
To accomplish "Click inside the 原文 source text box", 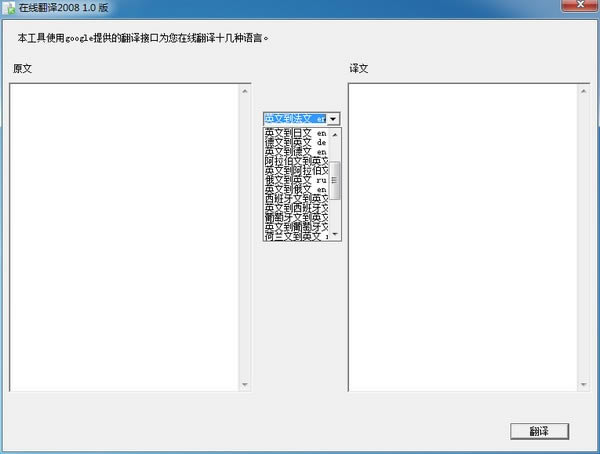I will [x=125, y=237].
